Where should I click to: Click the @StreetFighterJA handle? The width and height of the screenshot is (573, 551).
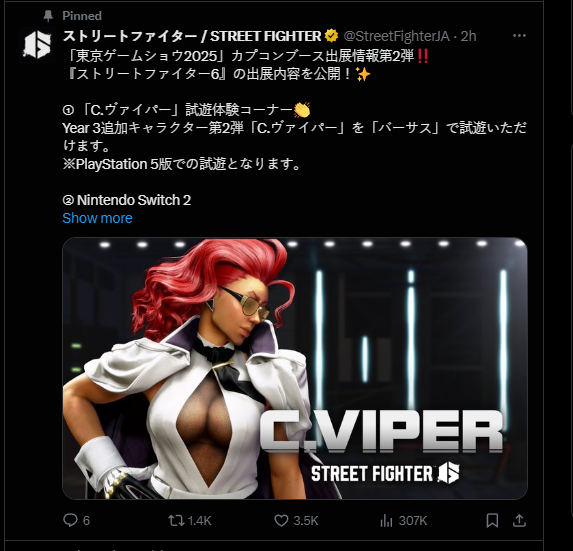[396, 36]
